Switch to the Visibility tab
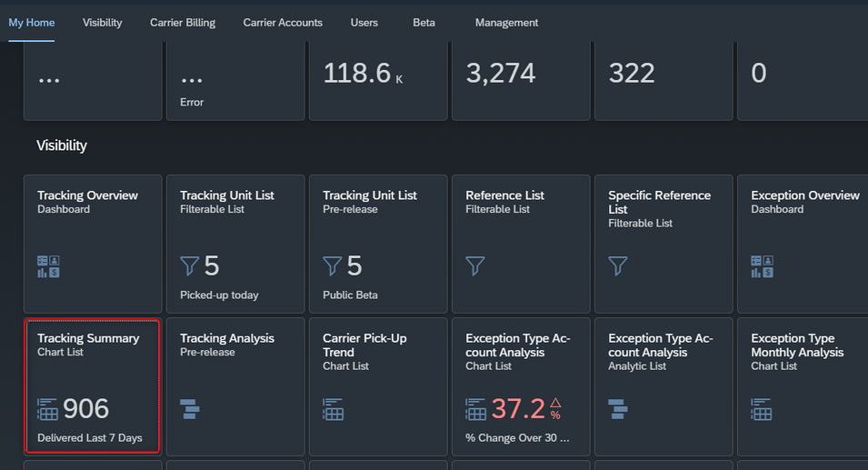Screen dimensions: 868x470 pos(103,23)
